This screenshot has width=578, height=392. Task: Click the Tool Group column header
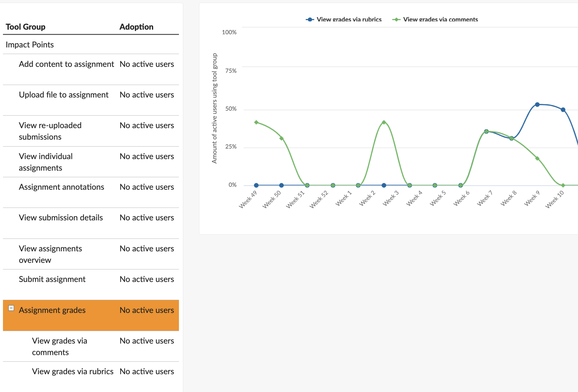[x=26, y=27]
